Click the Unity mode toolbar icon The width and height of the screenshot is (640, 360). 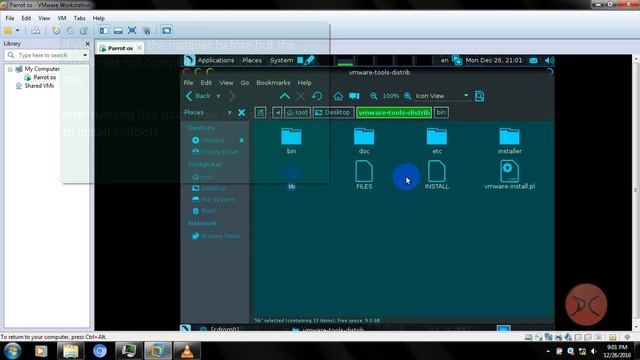pyautogui.click(x=147, y=31)
